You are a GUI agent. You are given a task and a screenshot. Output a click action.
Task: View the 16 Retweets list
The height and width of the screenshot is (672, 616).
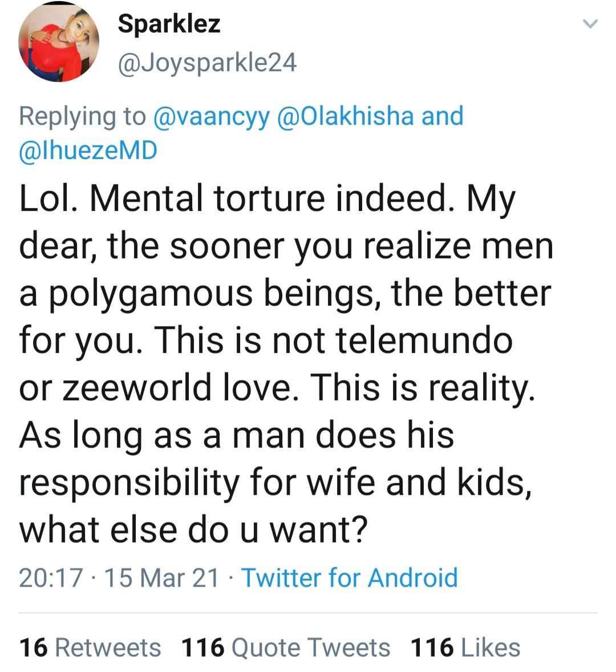[x=90, y=647]
